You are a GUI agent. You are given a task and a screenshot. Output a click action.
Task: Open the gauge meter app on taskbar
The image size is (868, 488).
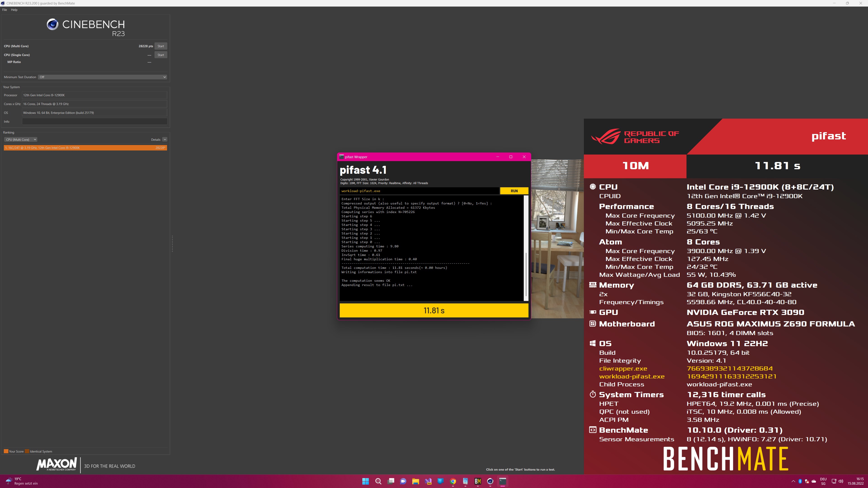click(x=465, y=481)
